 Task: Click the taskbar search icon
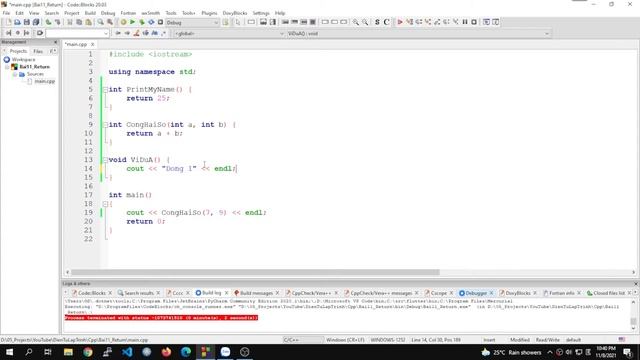(x=29, y=352)
